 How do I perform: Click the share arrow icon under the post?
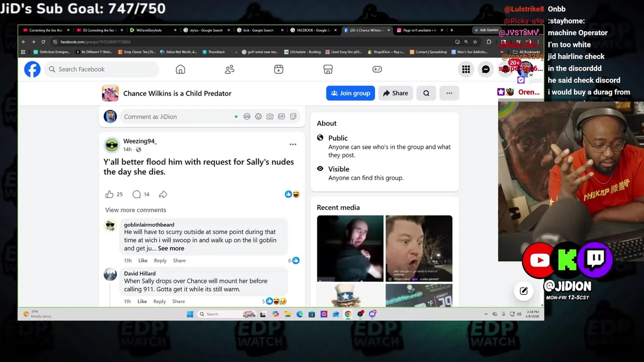[x=163, y=194]
